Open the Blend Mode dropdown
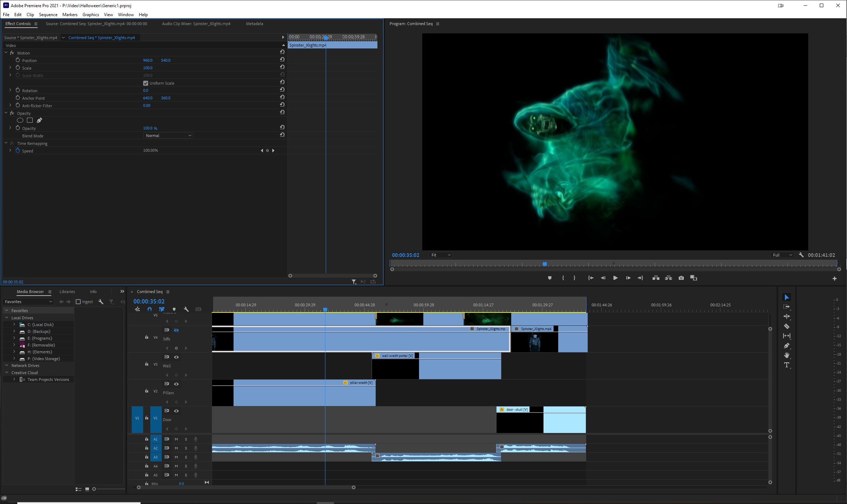This screenshot has width=847, height=504. click(168, 136)
